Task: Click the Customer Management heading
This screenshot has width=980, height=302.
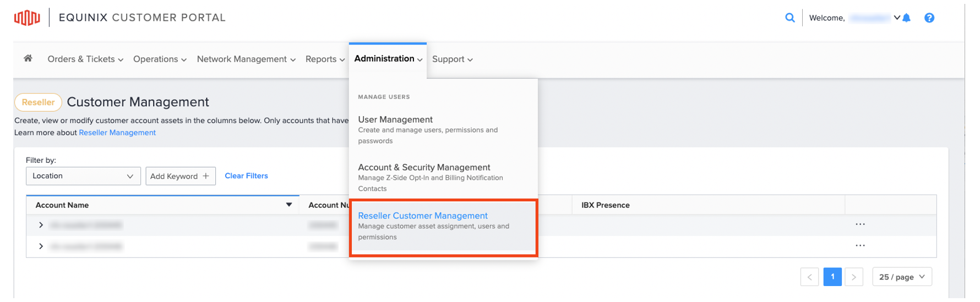Action: tap(138, 102)
